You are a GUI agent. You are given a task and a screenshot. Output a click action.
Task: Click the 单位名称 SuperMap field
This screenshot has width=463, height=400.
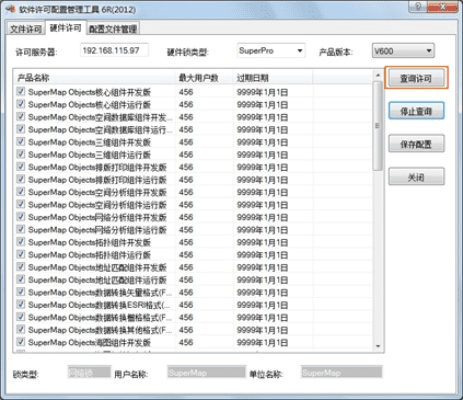(x=341, y=372)
